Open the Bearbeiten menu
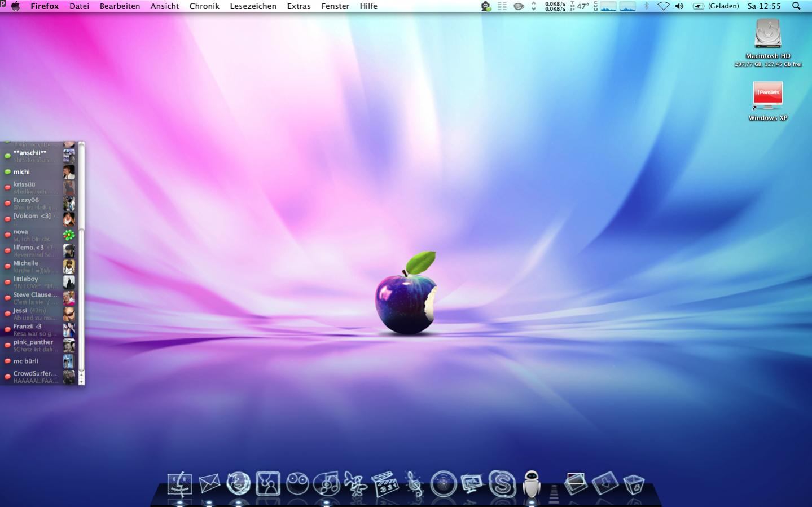Screen dimensions: 812x507 click(120, 6)
